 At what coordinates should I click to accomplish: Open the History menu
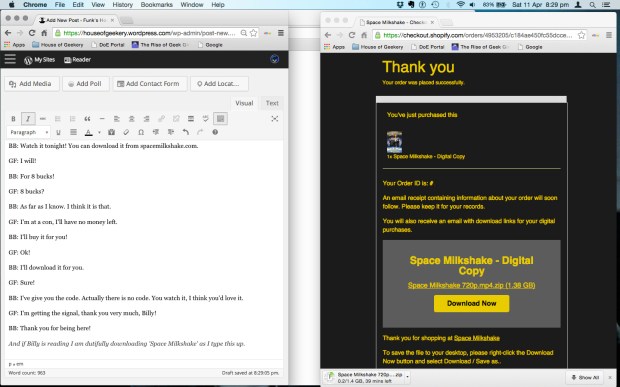123,5
